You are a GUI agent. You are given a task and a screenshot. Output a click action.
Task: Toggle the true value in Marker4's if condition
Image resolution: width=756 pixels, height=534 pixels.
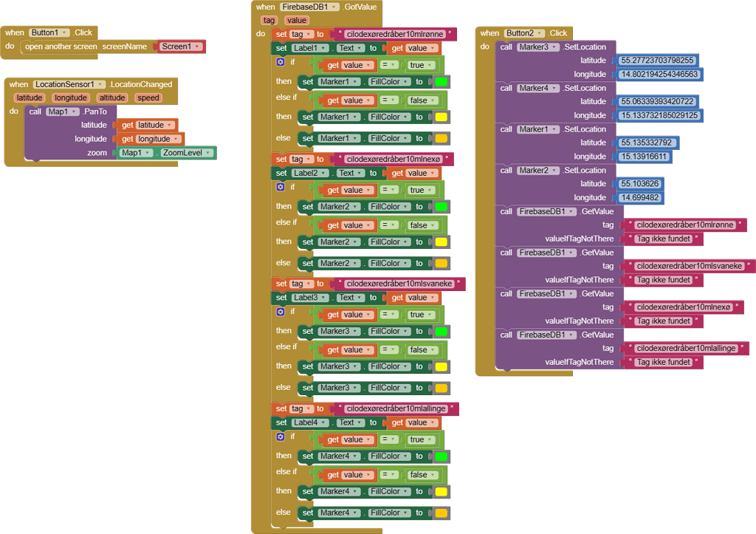tap(420, 439)
